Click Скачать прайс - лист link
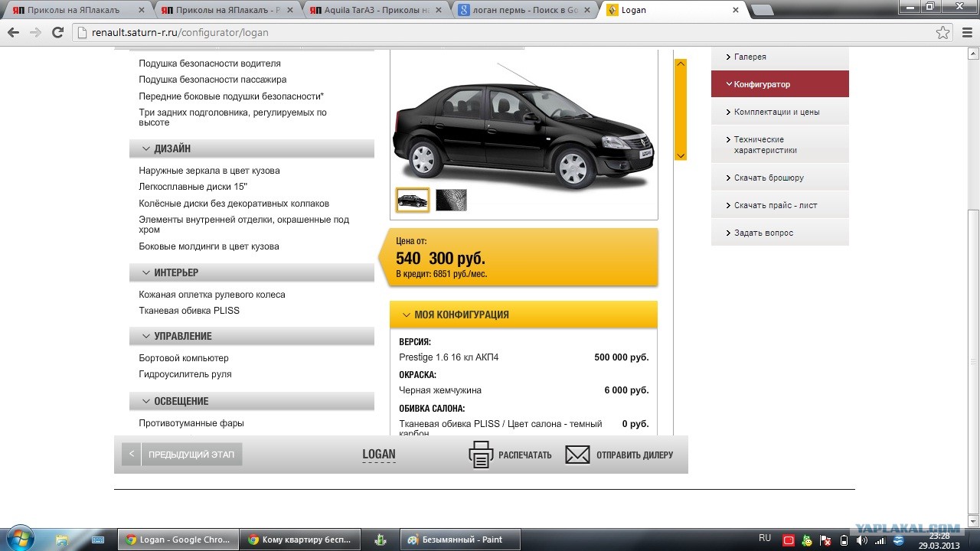This screenshot has width=980, height=551. [780, 205]
